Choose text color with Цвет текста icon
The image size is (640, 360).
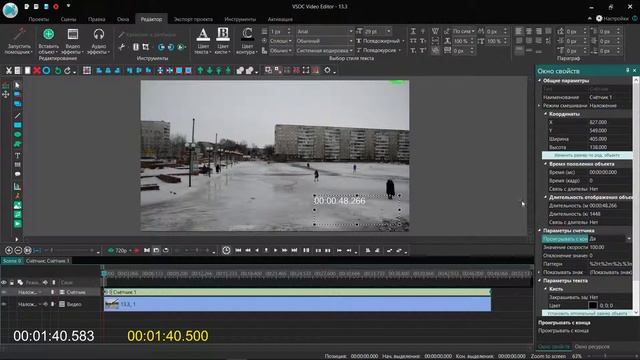pyautogui.click(x=203, y=34)
